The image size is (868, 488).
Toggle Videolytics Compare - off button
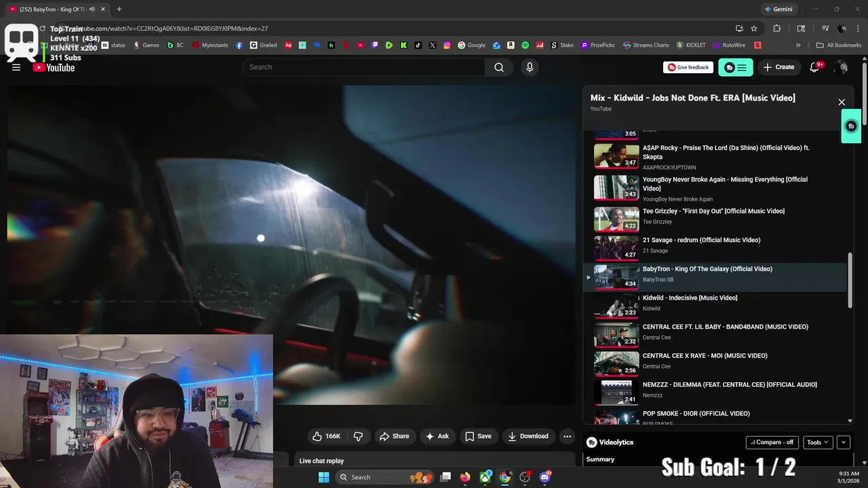coord(772,442)
